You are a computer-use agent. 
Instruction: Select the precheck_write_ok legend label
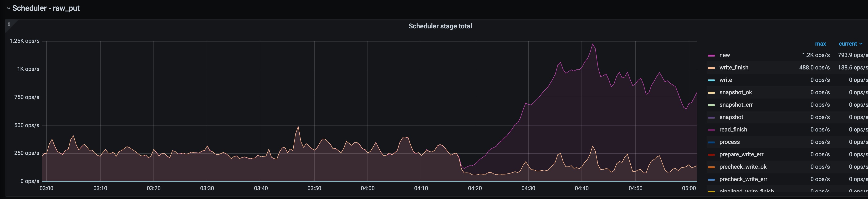pos(743,167)
